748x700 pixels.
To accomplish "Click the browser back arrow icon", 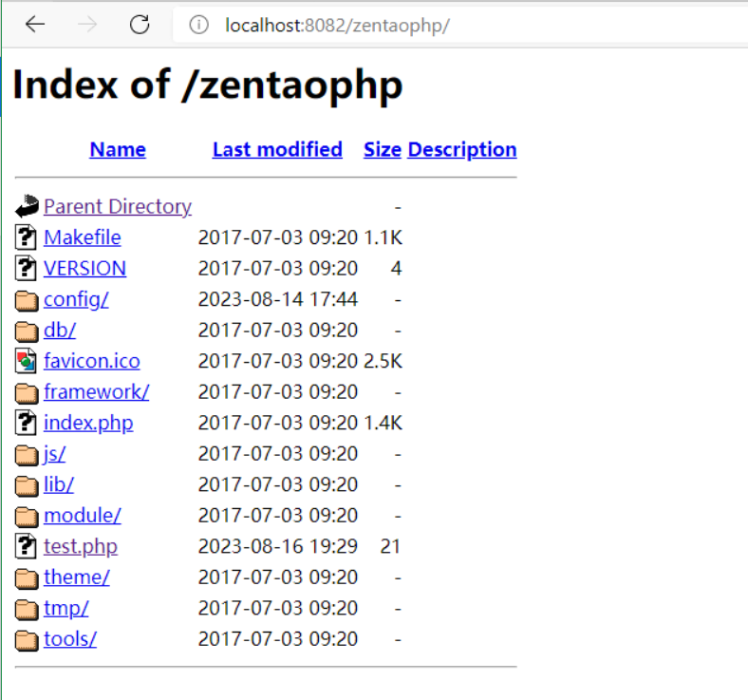I will pos(35,25).
